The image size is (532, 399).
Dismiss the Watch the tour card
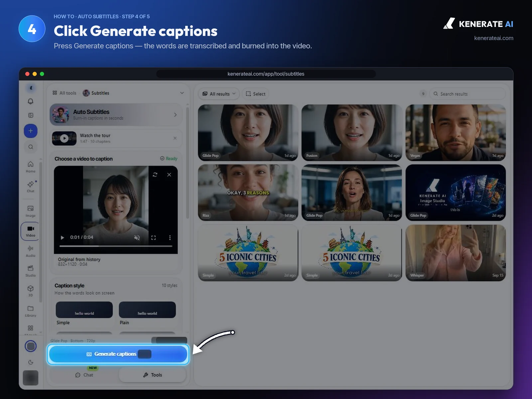(x=175, y=138)
